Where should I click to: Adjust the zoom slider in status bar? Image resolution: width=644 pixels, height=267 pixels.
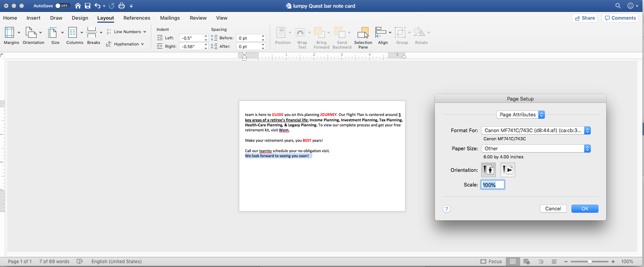pyautogui.click(x=590, y=262)
